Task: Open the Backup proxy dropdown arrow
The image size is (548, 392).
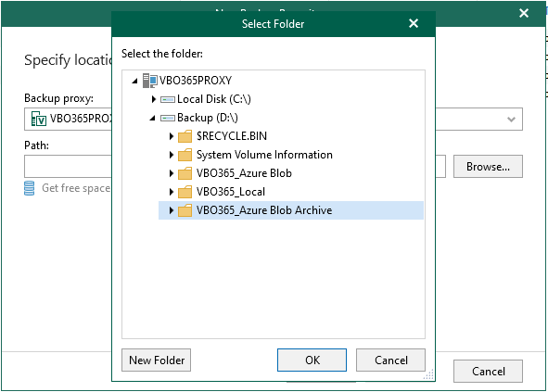Action: pyautogui.click(x=511, y=120)
